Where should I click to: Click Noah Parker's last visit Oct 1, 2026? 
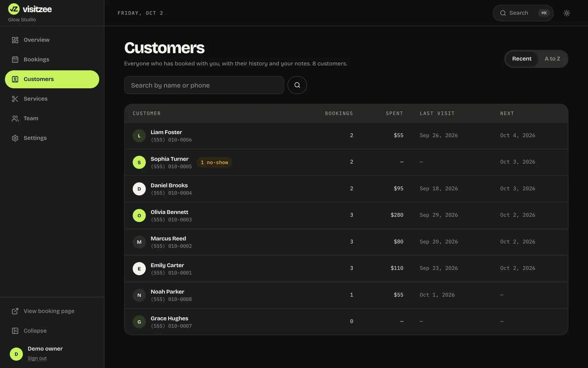coord(437,295)
